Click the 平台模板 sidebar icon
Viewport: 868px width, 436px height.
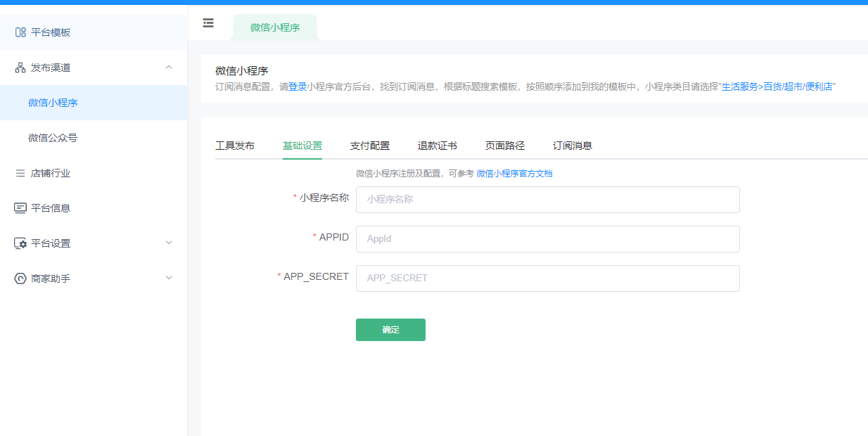click(20, 32)
